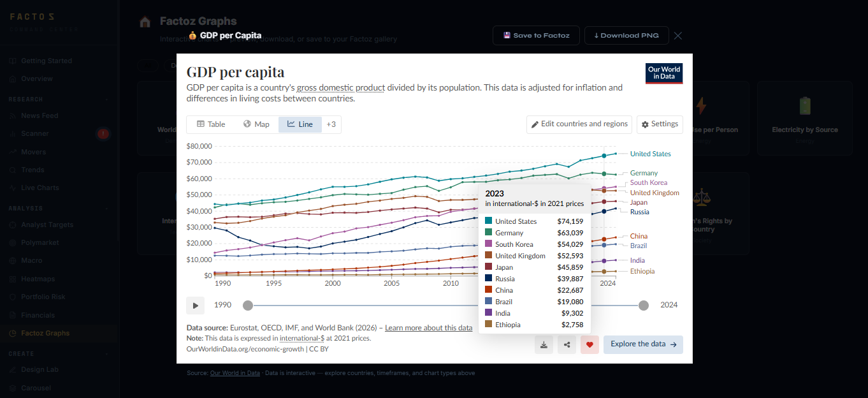Open Our World in Data source link
This screenshot has height=398, width=868.
[235, 373]
